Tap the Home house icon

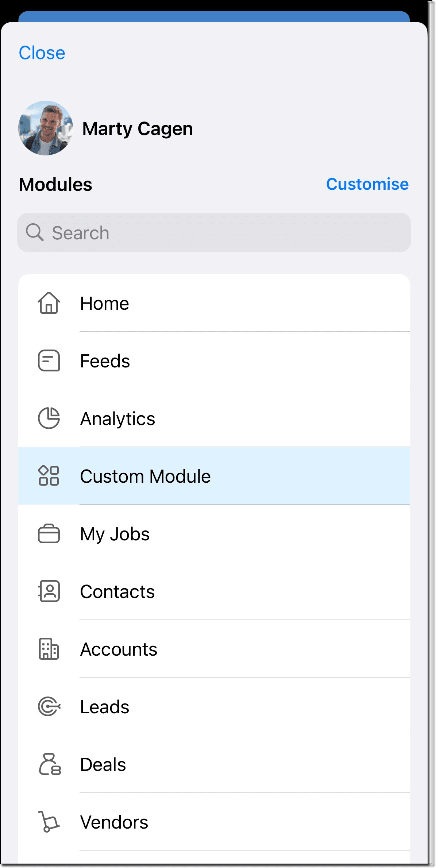coord(49,303)
